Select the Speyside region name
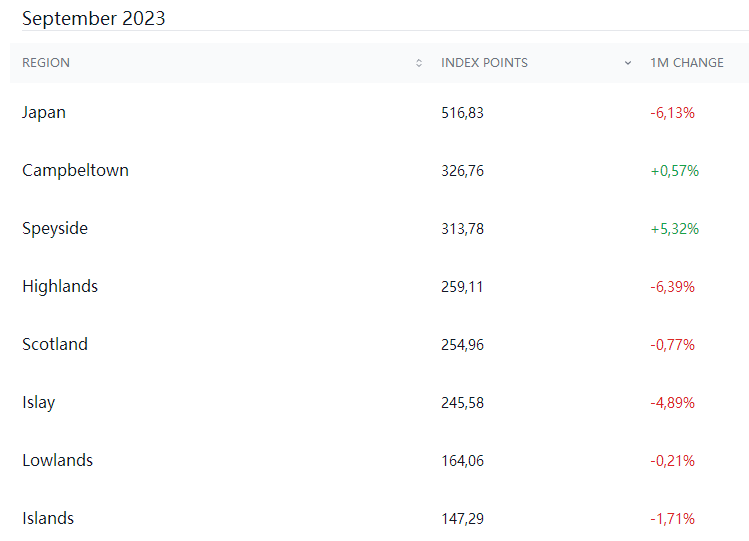Viewport: 749px width, 541px height. (x=55, y=229)
